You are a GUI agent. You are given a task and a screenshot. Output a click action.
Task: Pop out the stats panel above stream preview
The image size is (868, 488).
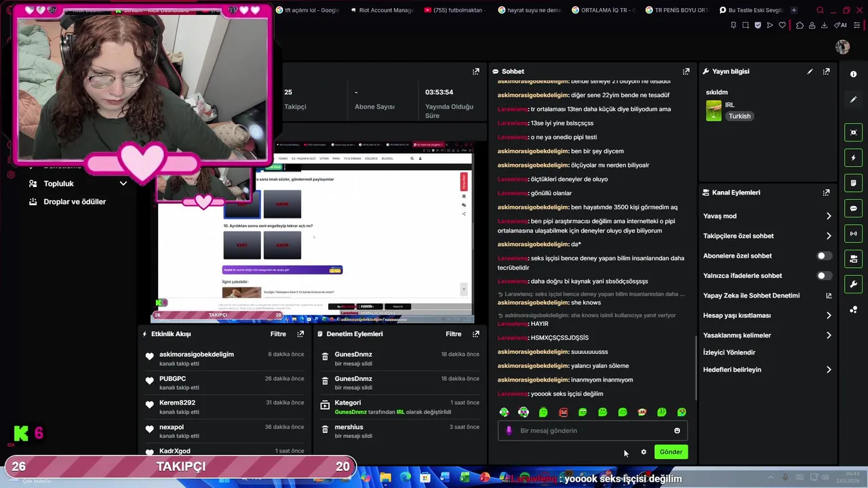(x=476, y=71)
